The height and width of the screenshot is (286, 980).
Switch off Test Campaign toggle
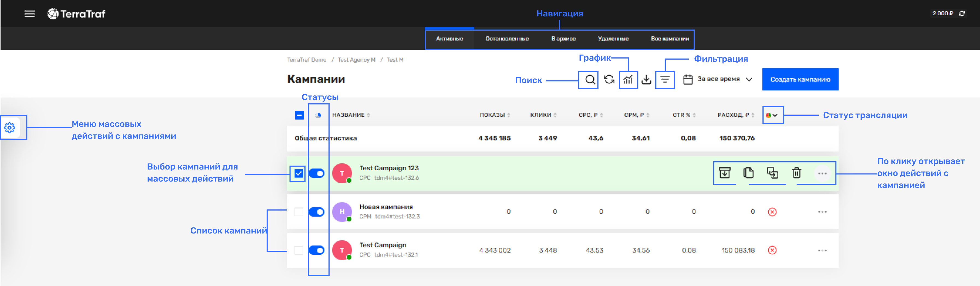click(316, 250)
